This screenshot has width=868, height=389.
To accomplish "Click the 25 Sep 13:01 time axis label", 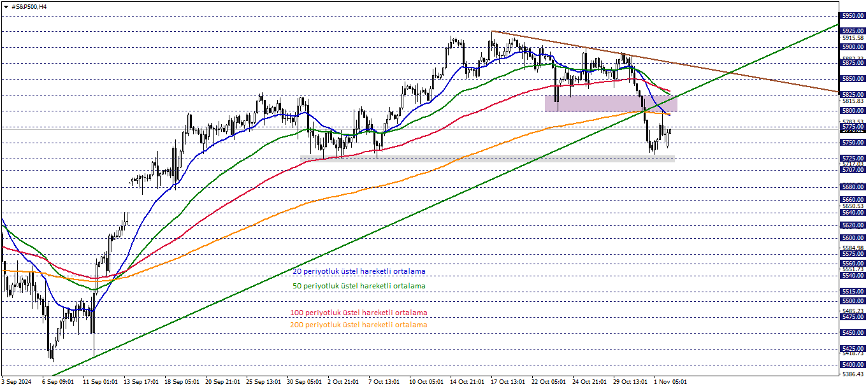I will (x=264, y=382).
